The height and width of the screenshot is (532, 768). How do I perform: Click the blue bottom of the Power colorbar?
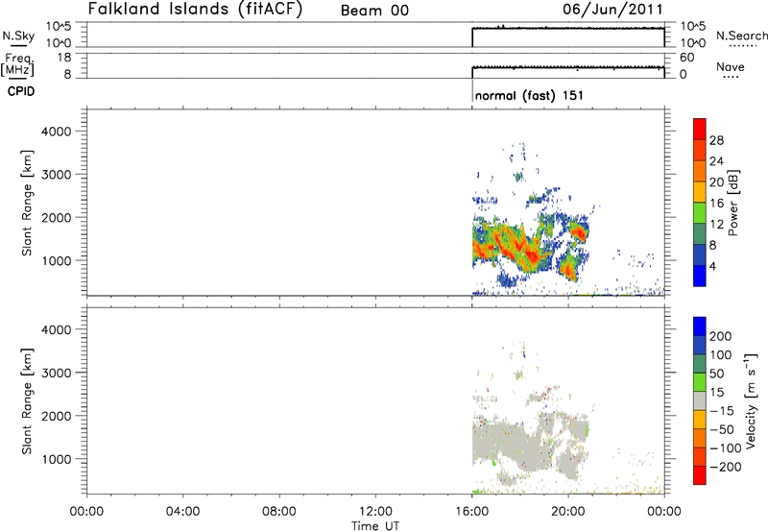(x=700, y=276)
